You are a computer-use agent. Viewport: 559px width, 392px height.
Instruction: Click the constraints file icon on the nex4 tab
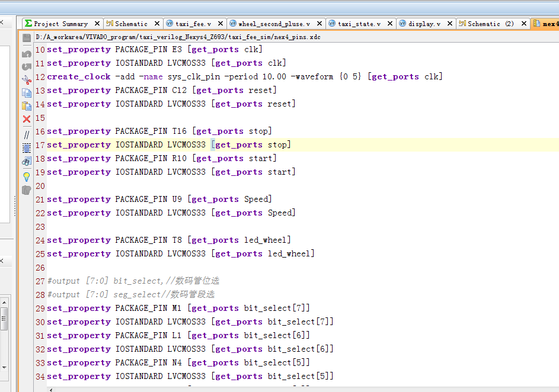point(536,24)
